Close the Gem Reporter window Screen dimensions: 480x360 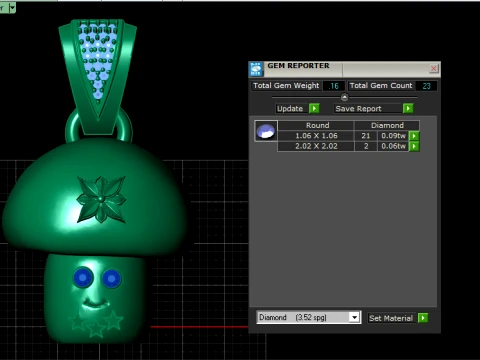(433, 69)
